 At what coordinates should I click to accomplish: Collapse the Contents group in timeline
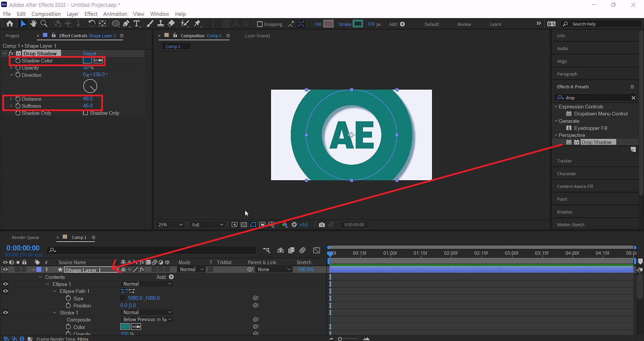click(x=41, y=277)
